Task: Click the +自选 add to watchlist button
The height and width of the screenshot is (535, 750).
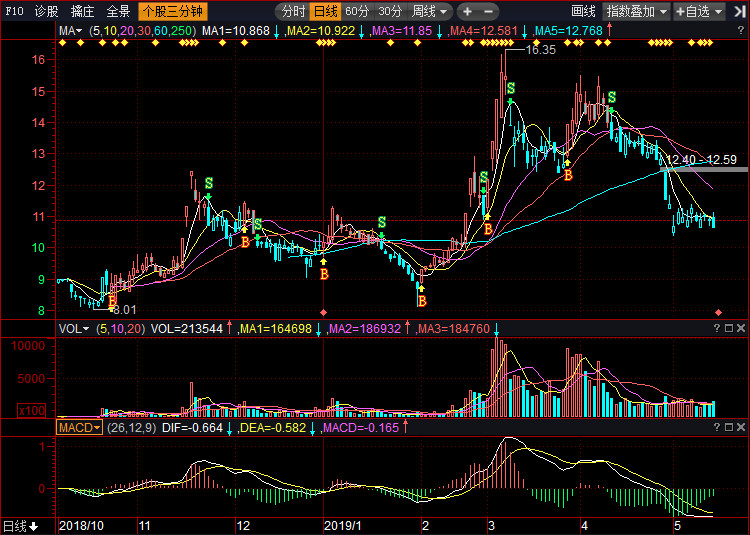Action: point(697,12)
